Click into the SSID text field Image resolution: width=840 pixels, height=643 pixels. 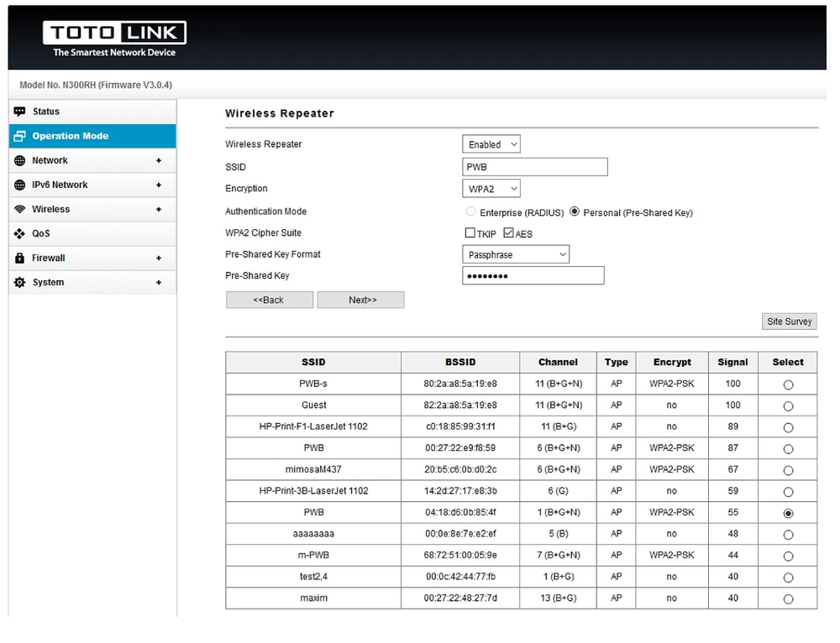tap(534, 167)
